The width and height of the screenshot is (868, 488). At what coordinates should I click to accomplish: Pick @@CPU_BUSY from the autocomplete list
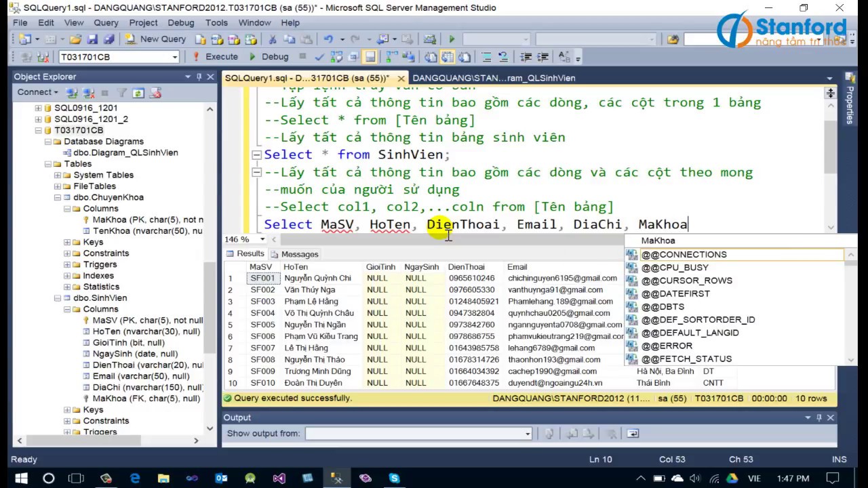[675, 268]
